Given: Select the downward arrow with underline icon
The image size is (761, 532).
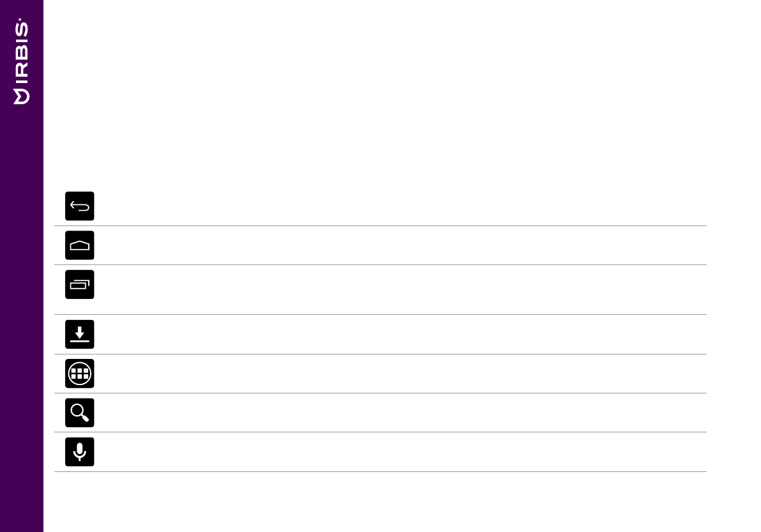Looking at the screenshot, I should pyautogui.click(x=79, y=335).
